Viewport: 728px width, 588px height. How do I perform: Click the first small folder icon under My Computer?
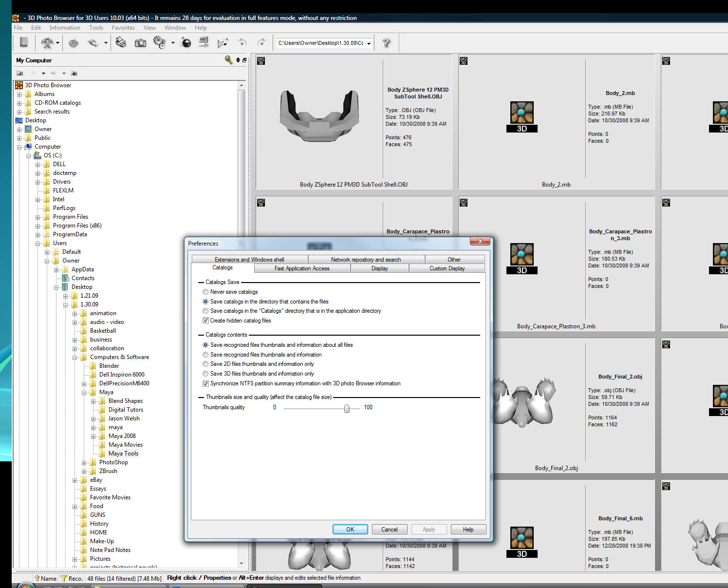(20, 73)
